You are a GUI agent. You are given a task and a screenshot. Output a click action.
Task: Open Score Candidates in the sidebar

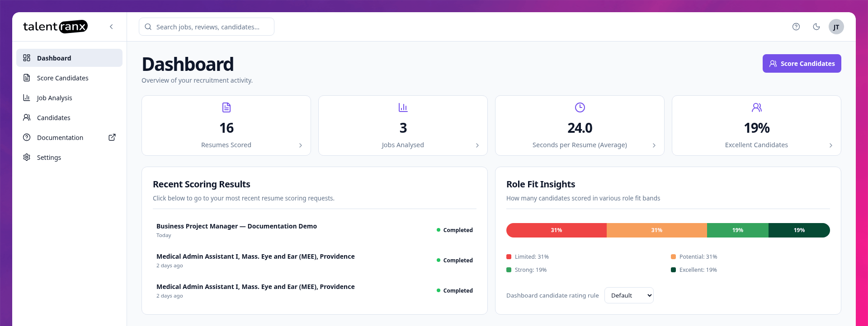coord(69,78)
